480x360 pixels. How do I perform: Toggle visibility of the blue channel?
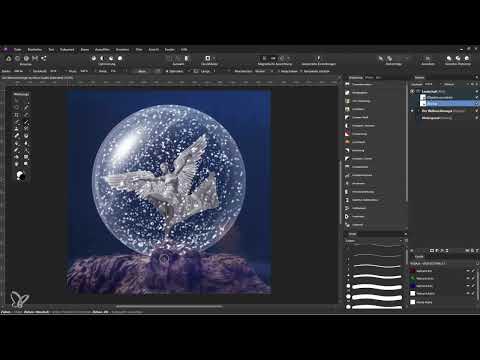pos(468,286)
